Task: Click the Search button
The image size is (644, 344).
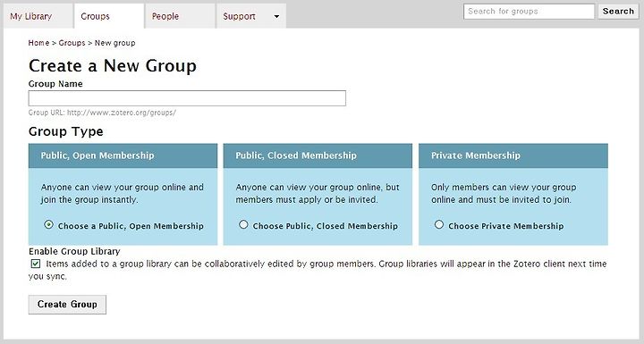Action: pyautogui.click(x=618, y=12)
